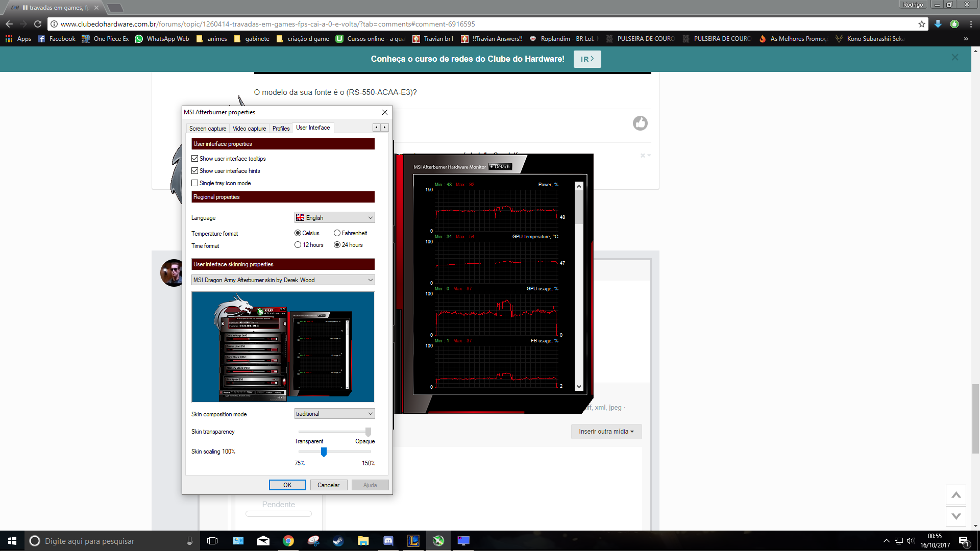This screenshot has width=980, height=551.
Task: Adjust the Skin transparency slider
Action: [368, 432]
